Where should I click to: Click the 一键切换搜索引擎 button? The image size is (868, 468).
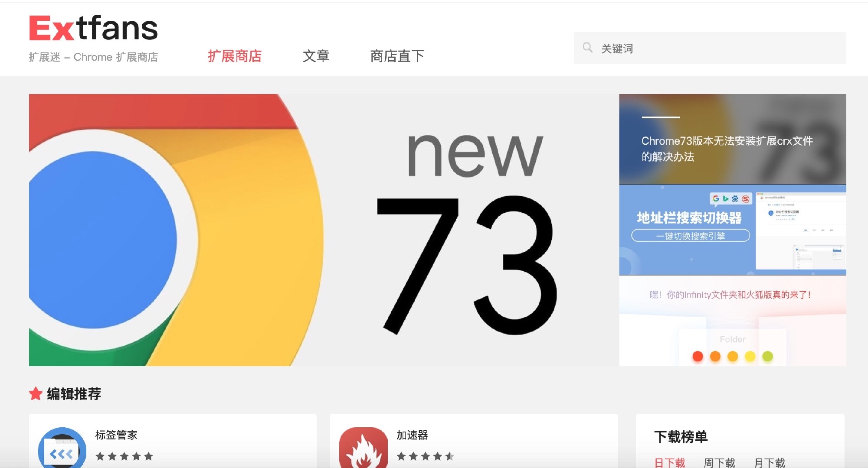690,236
